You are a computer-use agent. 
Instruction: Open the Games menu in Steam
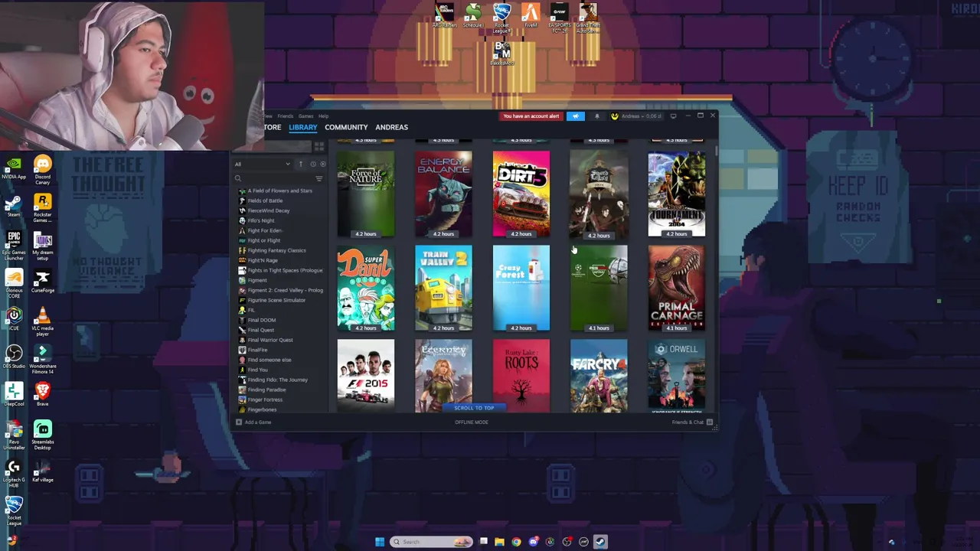[x=305, y=116]
